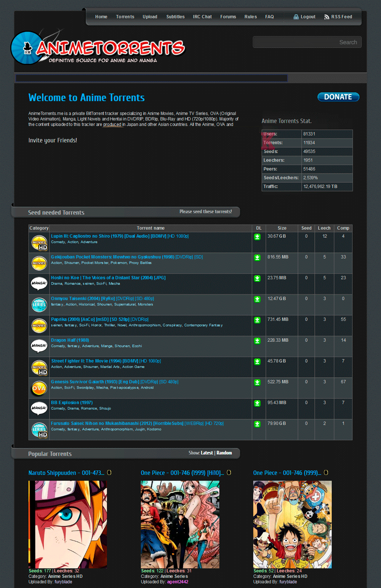Go to the Upload page
Image resolution: width=381 pixels, height=588 pixels.
pos(150,17)
